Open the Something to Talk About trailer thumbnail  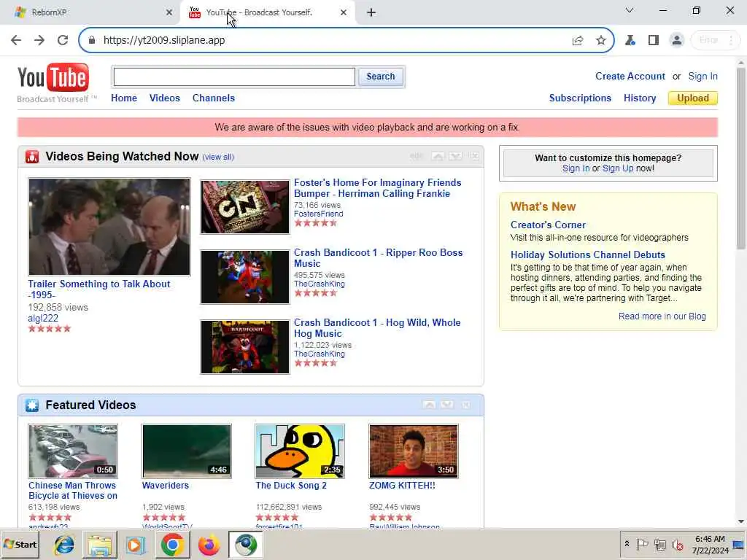pyautogui.click(x=109, y=227)
